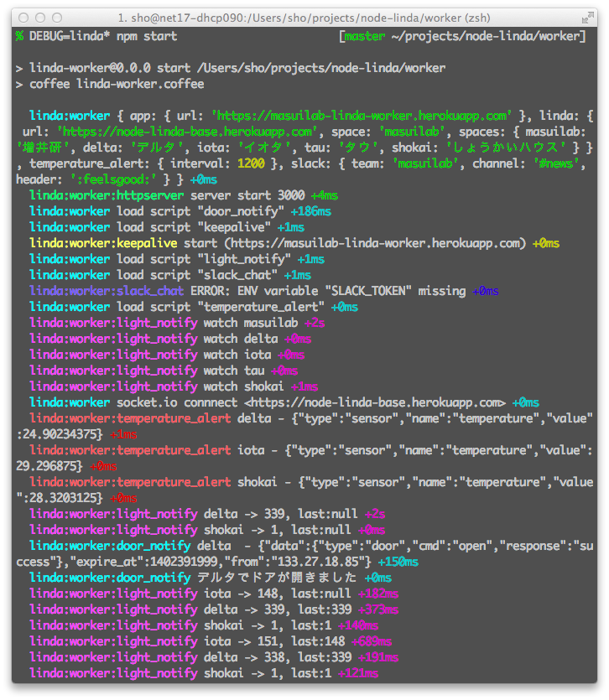Click the 'watch tau' log line
Image resolution: width=609 pixels, height=700 pixels.
pyautogui.click(x=164, y=371)
